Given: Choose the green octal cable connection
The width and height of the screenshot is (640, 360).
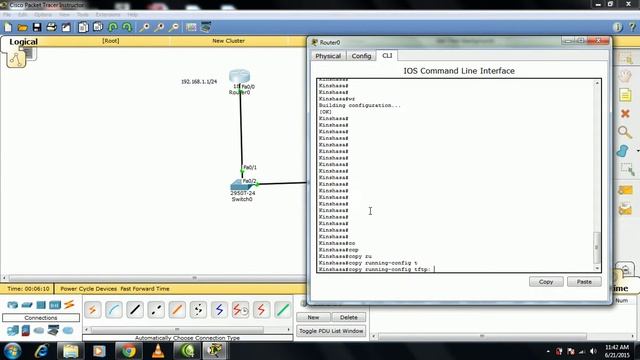Looking at the screenshot, I should (x=282, y=310).
